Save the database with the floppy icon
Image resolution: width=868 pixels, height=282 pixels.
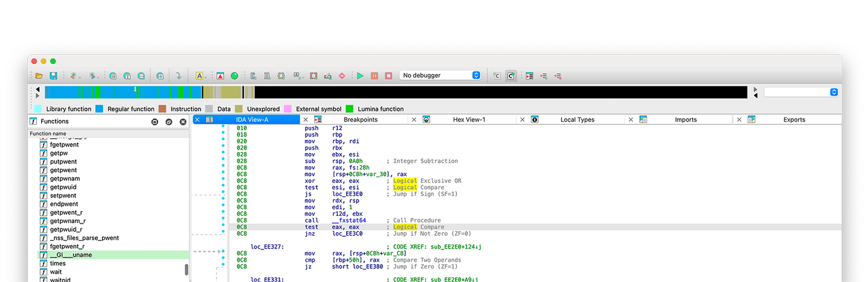pos(53,76)
